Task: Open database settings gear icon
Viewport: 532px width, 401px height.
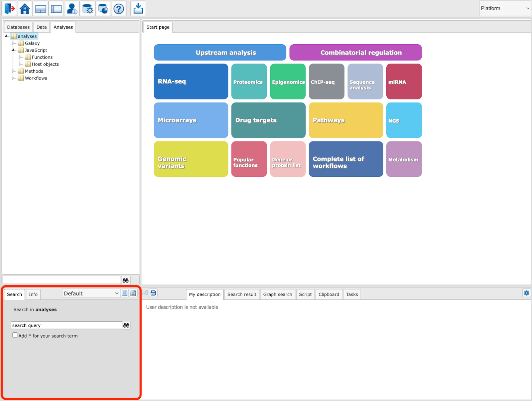Action: tap(87, 9)
